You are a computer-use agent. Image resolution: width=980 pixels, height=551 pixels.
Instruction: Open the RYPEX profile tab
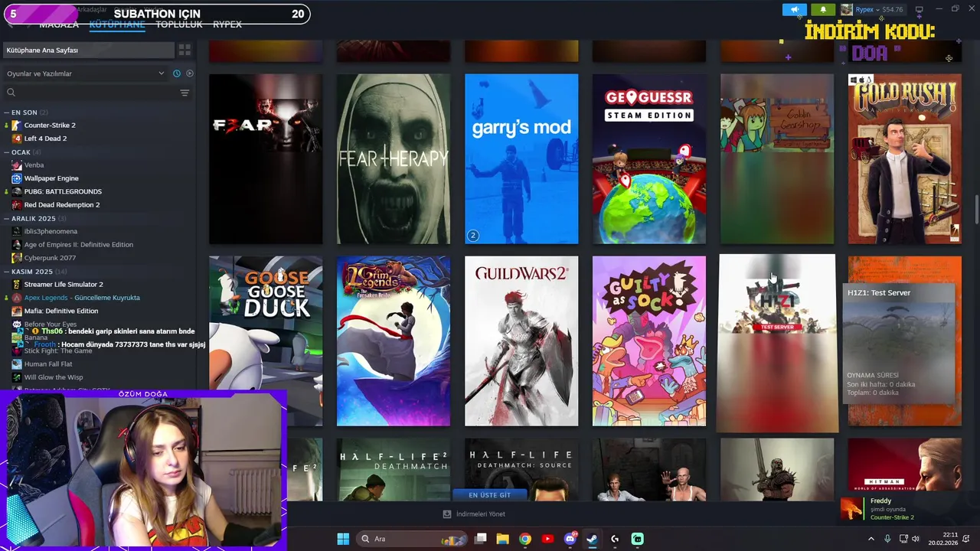click(x=227, y=24)
